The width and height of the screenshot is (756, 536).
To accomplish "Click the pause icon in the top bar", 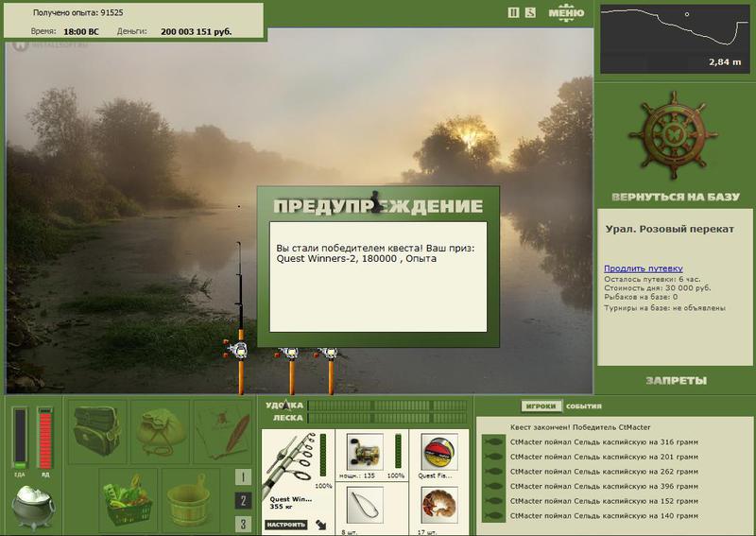I will 513,12.
